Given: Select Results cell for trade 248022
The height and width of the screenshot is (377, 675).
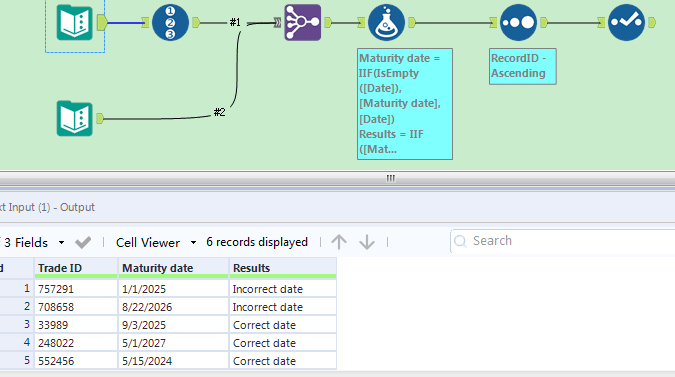Looking at the screenshot, I should tap(283, 343).
